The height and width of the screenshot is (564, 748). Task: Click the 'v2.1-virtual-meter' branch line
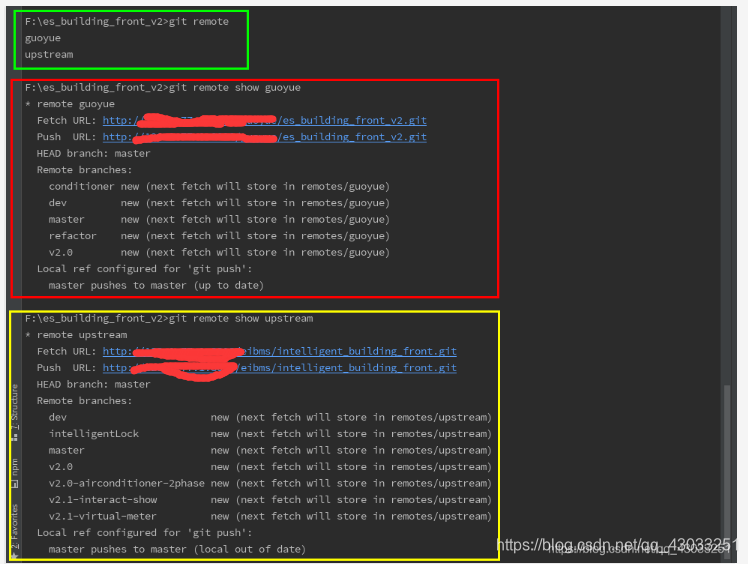pyautogui.click(x=270, y=516)
